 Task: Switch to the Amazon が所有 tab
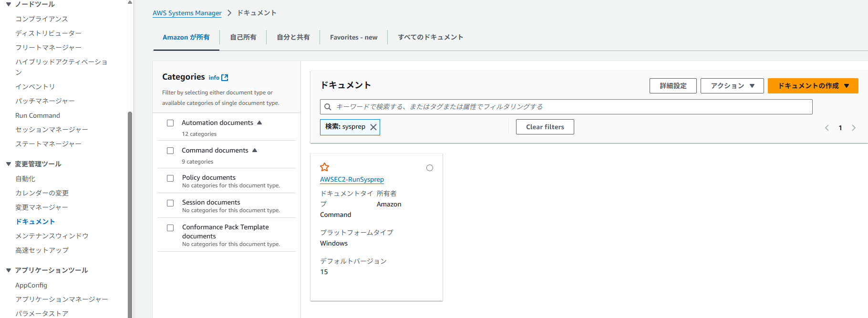186,37
